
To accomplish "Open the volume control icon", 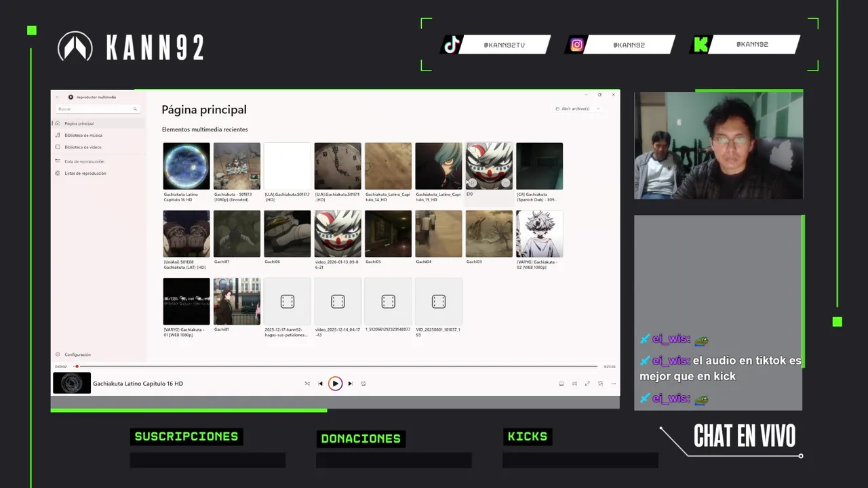I will (574, 384).
